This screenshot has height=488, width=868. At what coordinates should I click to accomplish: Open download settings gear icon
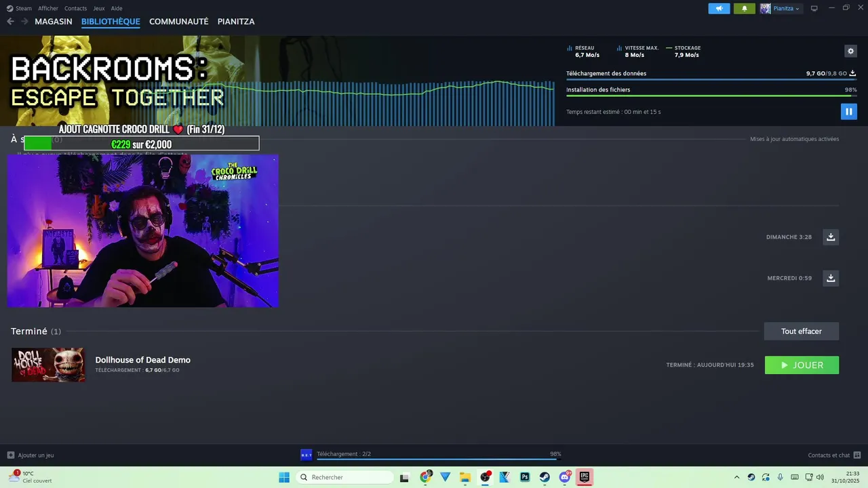pyautogui.click(x=850, y=51)
